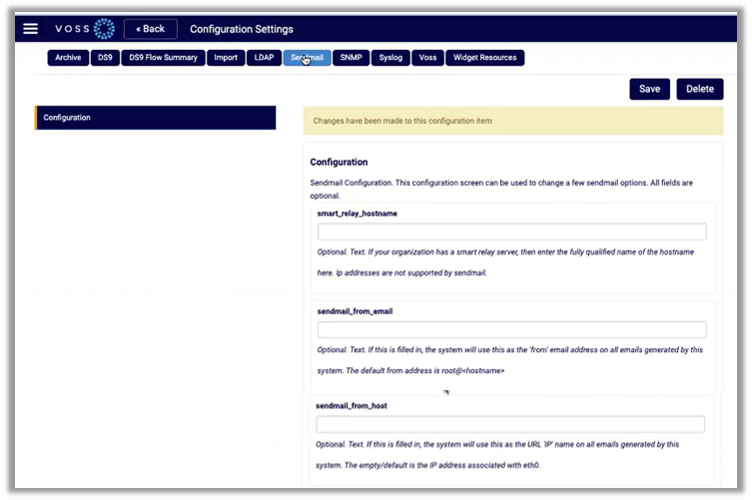The image size is (752, 500).
Task: Click the 'Changes have been made' notice
Action: (513, 121)
